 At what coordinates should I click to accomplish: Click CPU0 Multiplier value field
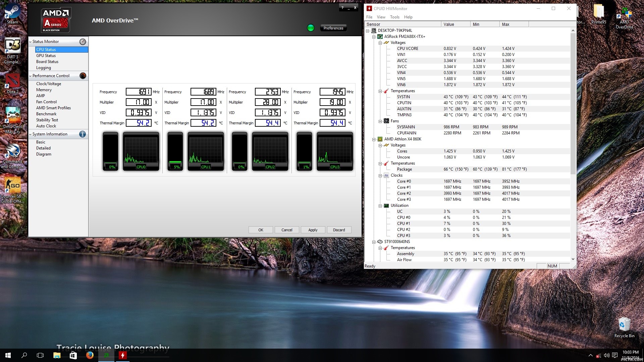click(x=139, y=102)
